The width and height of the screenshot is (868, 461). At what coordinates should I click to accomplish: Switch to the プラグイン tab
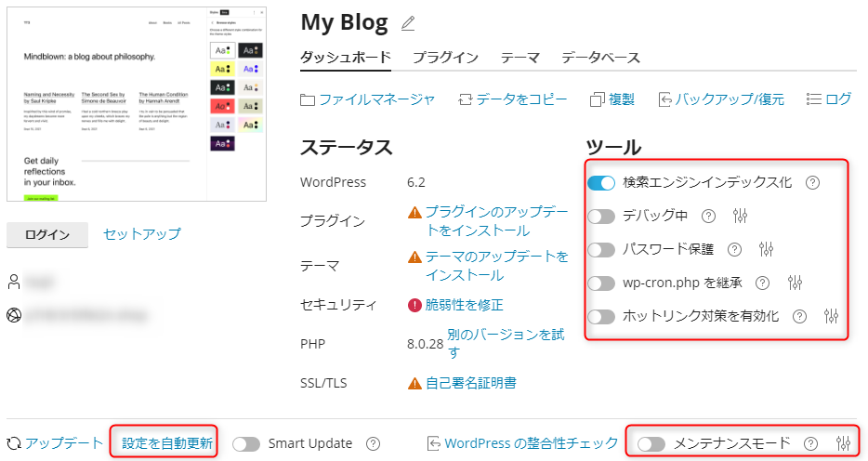coord(445,58)
